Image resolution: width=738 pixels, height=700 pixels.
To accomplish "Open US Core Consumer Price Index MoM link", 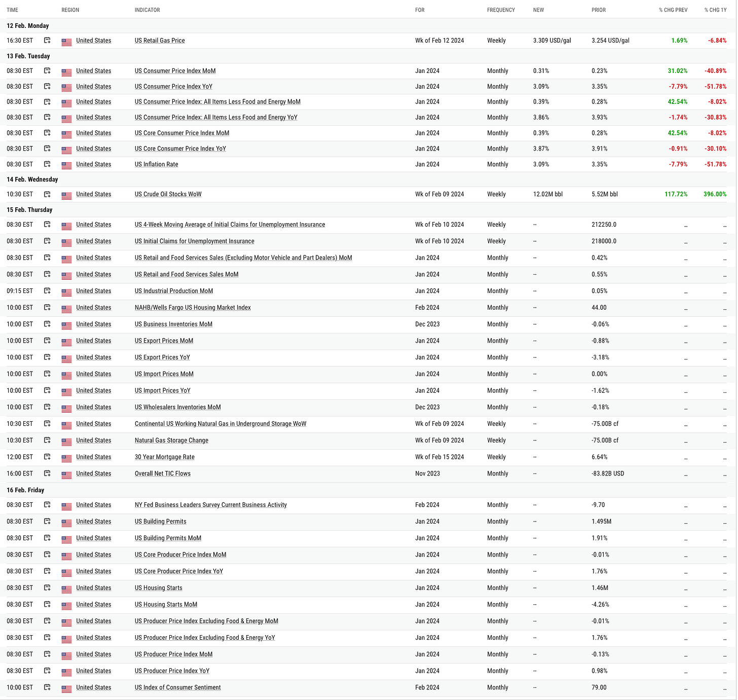I will tap(182, 133).
